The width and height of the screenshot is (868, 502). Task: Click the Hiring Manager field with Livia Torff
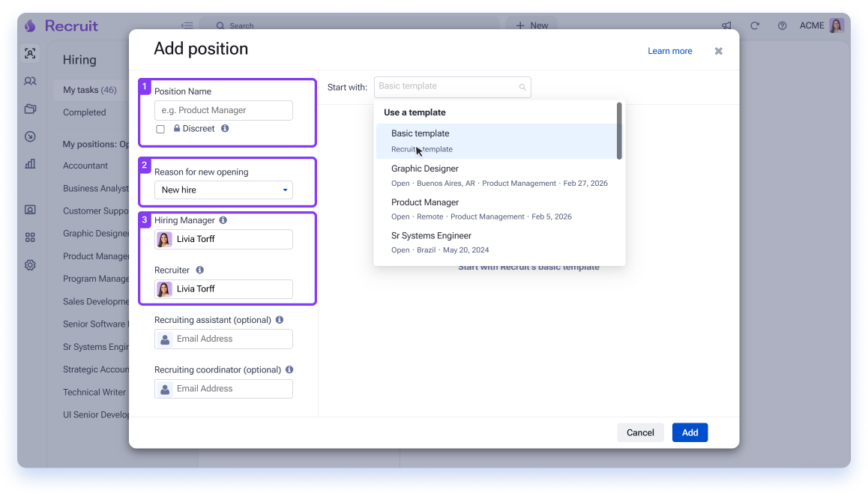(x=223, y=239)
